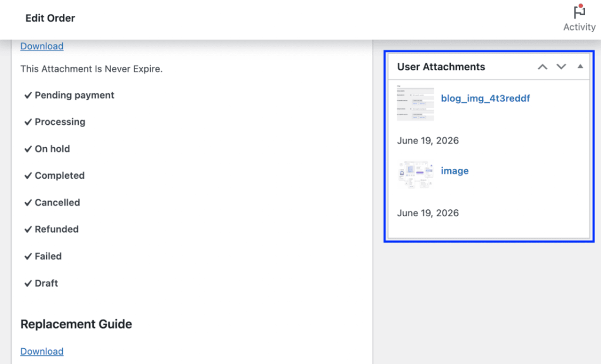Click the blog_img_4t3reddf thumbnail
The height and width of the screenshot is (364, 601).
[416, 103]
